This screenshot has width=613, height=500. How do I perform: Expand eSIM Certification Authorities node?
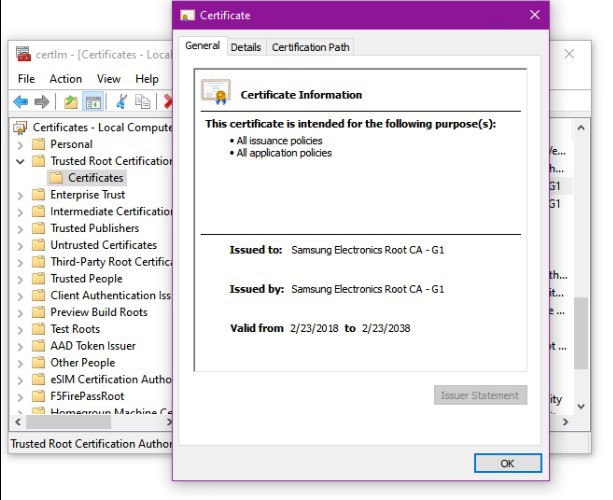[x=20, y=380]
